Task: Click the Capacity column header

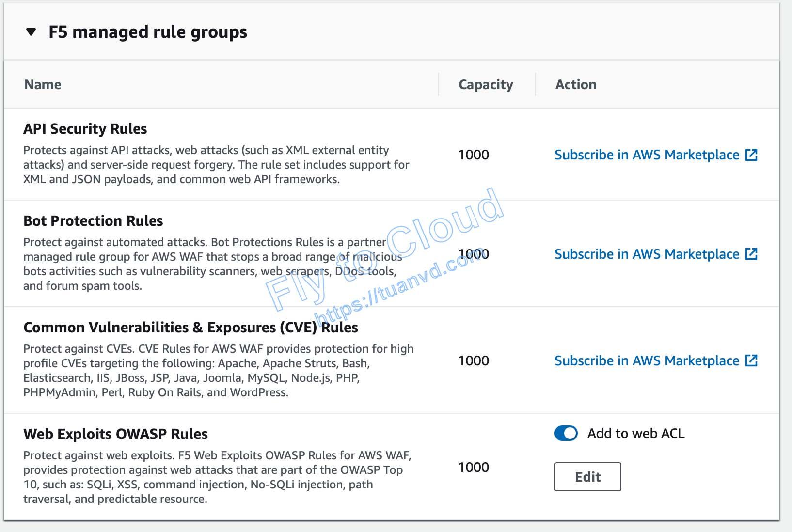Action: [486, 84]
